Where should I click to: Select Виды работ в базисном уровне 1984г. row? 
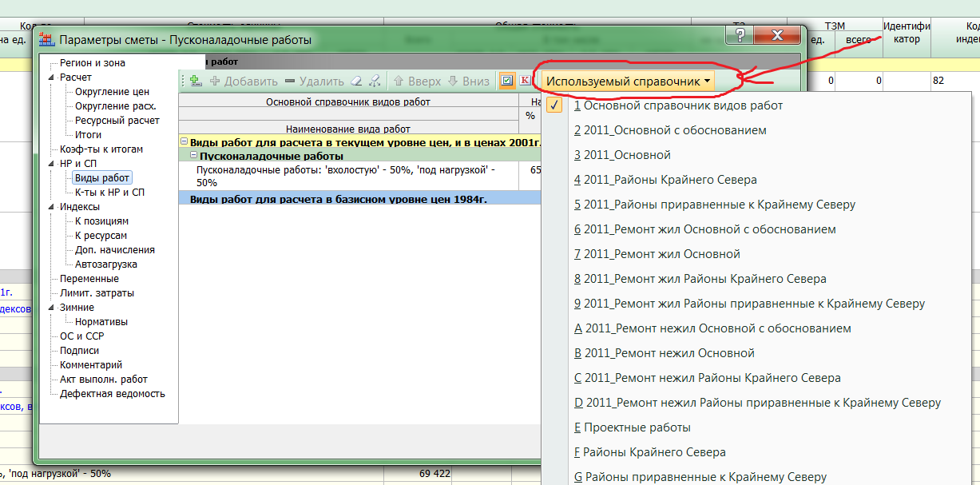[x=359, y=199]
